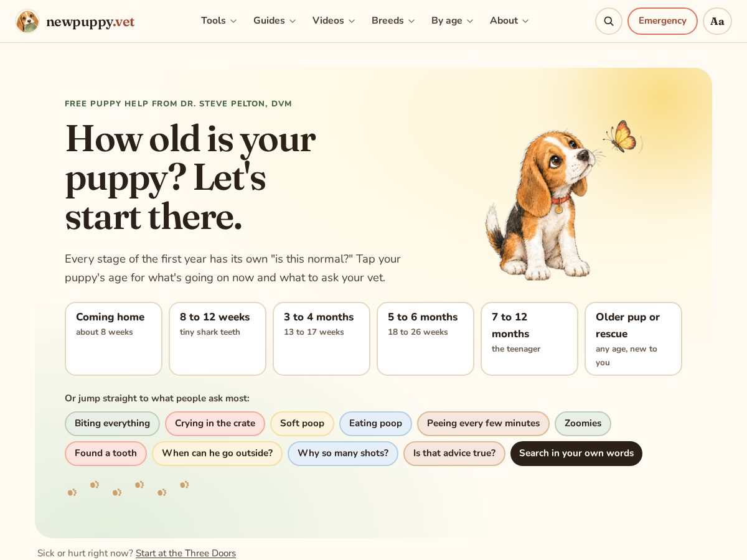Open the Videos menu
Screen dimensions: 747x560
pos(334,21)
